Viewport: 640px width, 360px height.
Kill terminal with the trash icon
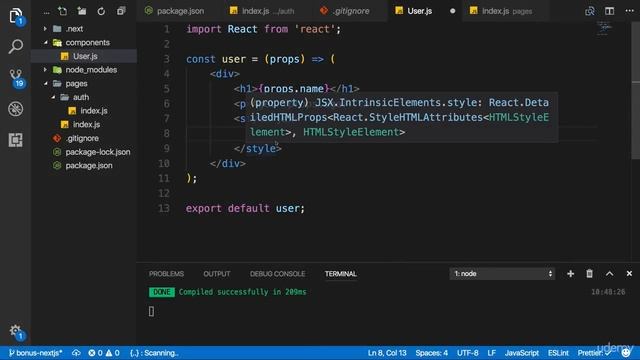[589, 273]
